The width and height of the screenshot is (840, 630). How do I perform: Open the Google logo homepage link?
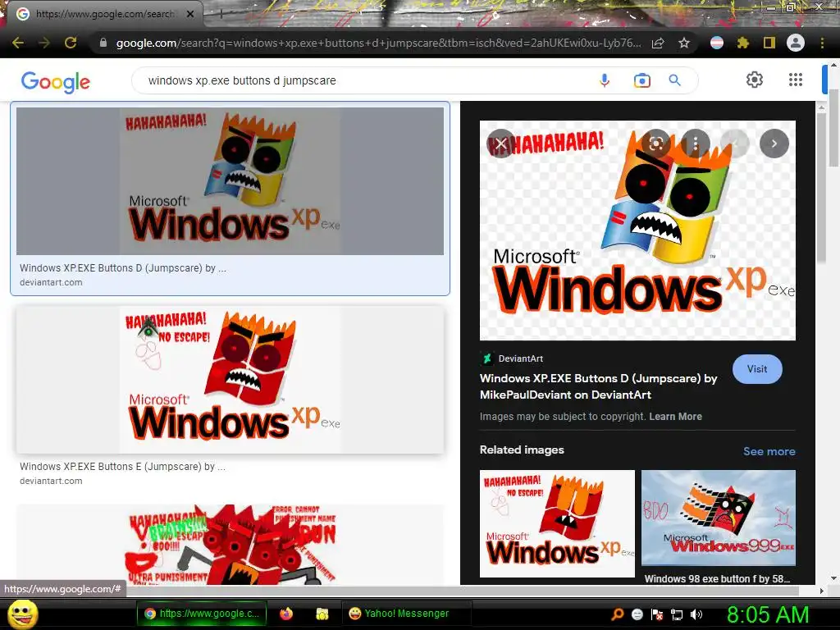coord(56,82)
